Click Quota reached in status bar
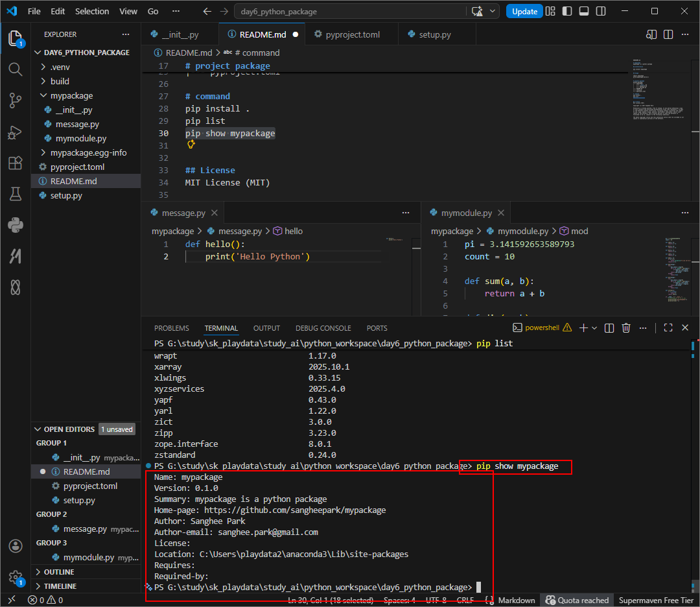 tap(577, 601)
